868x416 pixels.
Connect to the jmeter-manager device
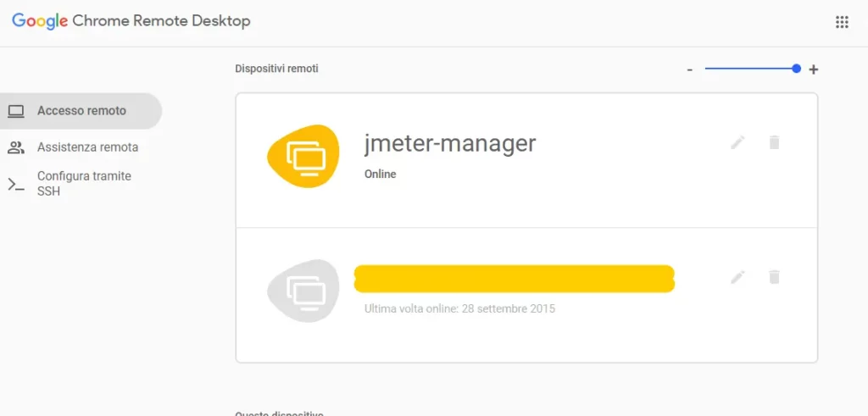[x=526, y=160]
